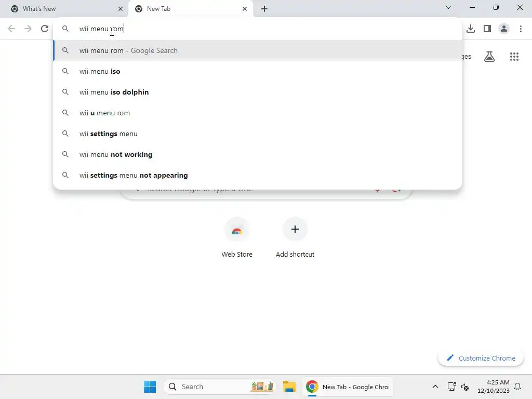Open the Downloads tray icon
The height and width of the screenshot is (399, 532).
tap(471, 29)
